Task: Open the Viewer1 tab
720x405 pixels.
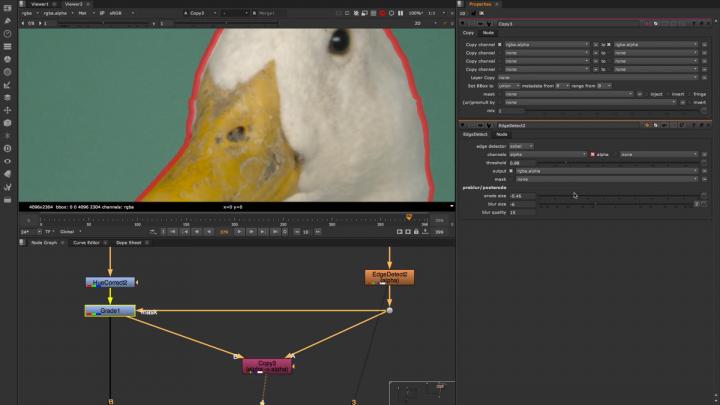Action: tap(39, 4)
